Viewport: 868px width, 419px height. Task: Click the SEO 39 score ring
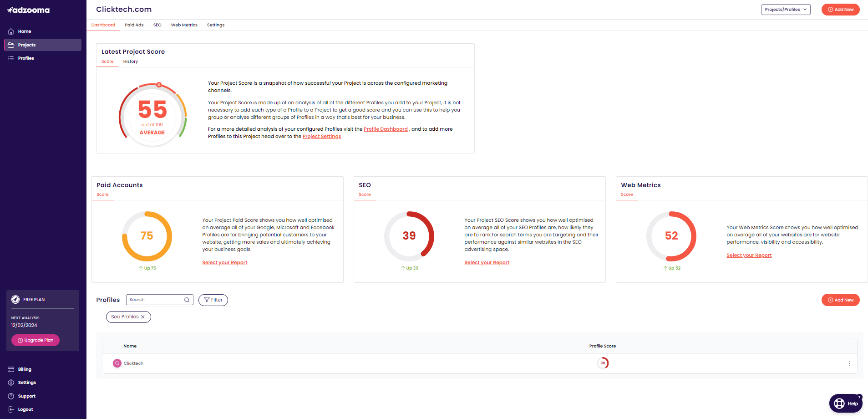pos(409,236)
